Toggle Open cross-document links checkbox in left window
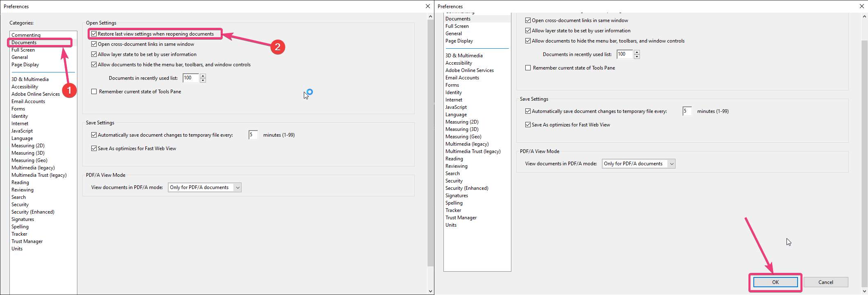868x295 pixels. (94, 44)
